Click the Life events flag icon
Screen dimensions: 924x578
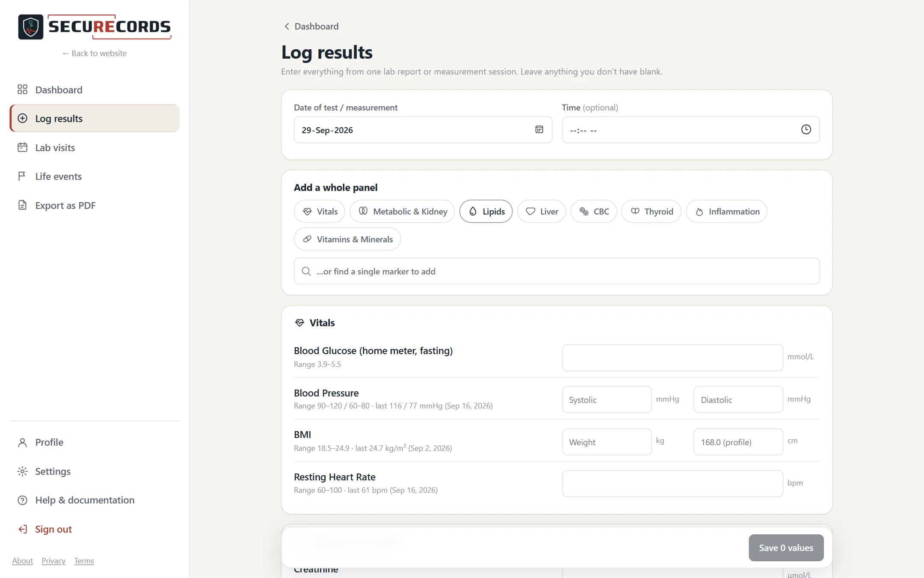pos(22,176)
